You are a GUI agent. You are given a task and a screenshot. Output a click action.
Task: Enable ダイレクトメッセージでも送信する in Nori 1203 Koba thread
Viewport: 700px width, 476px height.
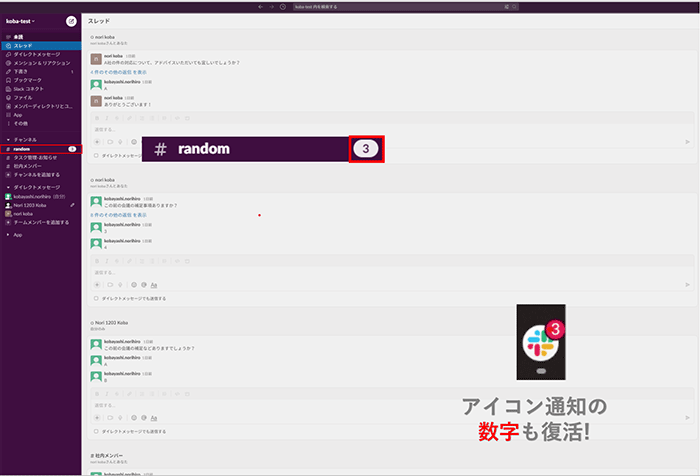(x=96, y=431)
